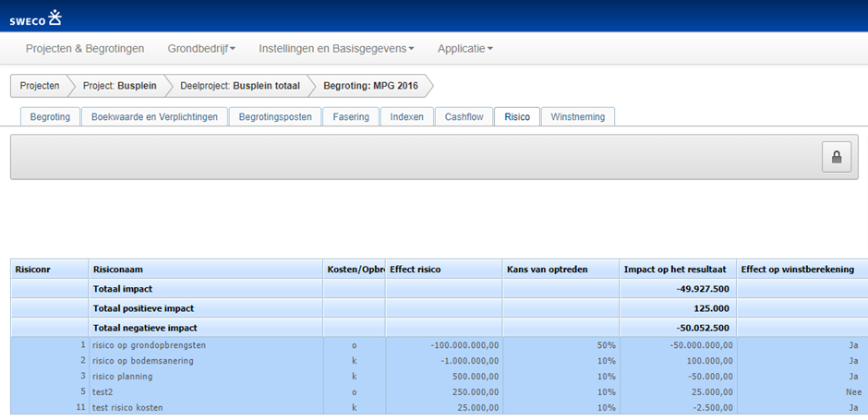868x420 pixels.
Task: Click the Sweco logo
Action: click(x=36, y=17)
